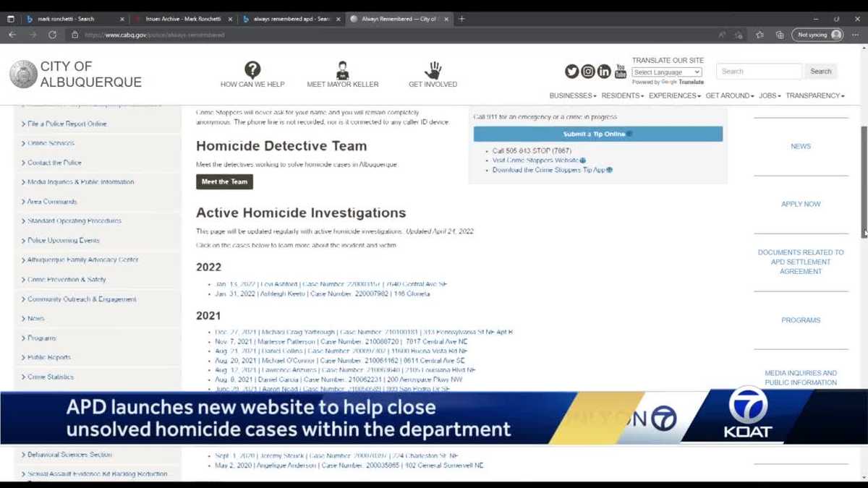Open the YouTube channel icon

pos(621,71)
